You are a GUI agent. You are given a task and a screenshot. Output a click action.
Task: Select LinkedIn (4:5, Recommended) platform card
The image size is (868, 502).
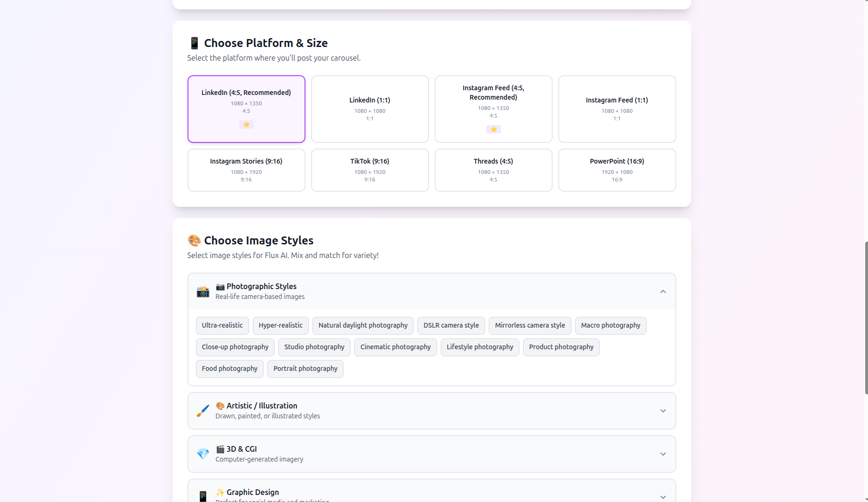coord(246,109)
